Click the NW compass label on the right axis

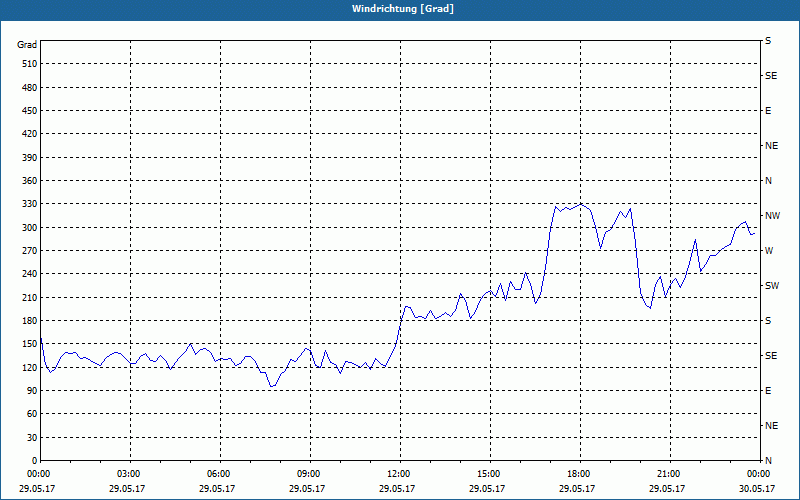click(x=772, y=216)
